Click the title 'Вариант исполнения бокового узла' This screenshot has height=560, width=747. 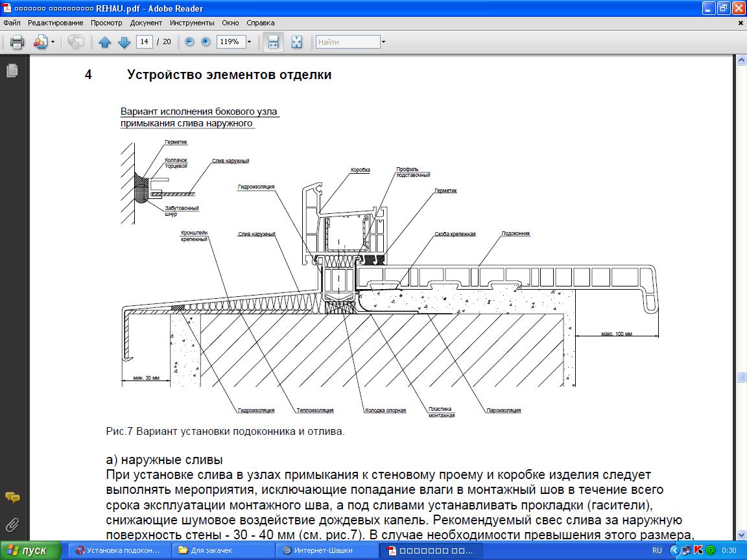(x=198, y=111)
